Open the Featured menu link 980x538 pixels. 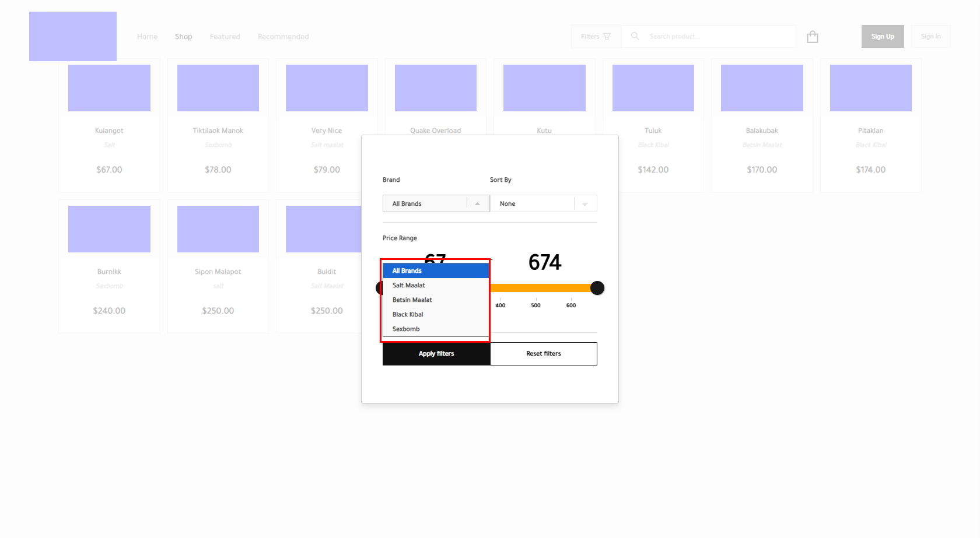tap(225, 37)
